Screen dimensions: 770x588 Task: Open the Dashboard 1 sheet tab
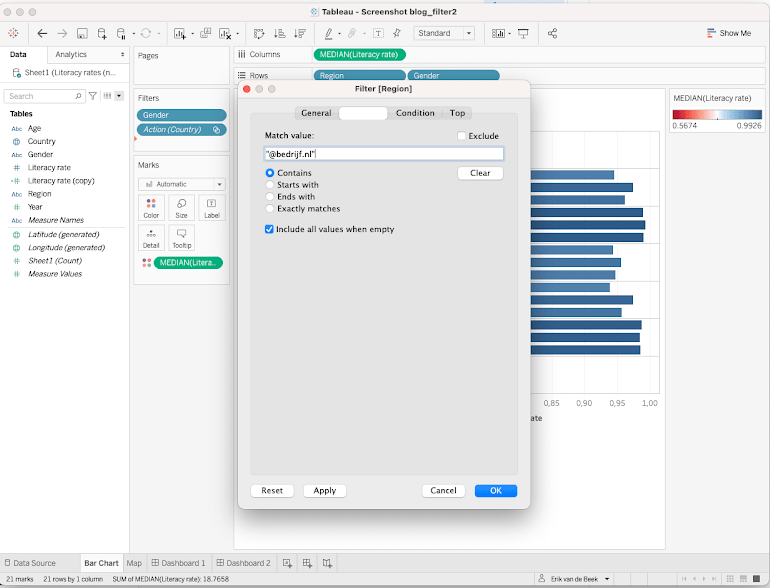tap(180, 563)
